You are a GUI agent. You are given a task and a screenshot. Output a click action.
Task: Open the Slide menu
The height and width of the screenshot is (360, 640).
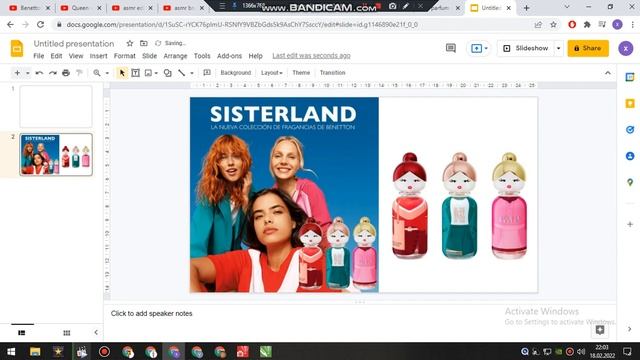pos(149,56)
